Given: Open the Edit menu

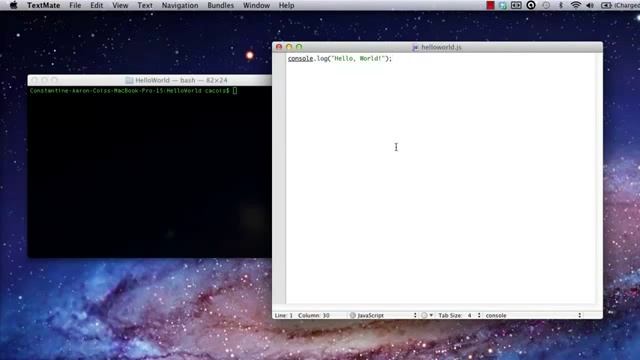Looking at the screenshot, I should (x=96, y=5).
